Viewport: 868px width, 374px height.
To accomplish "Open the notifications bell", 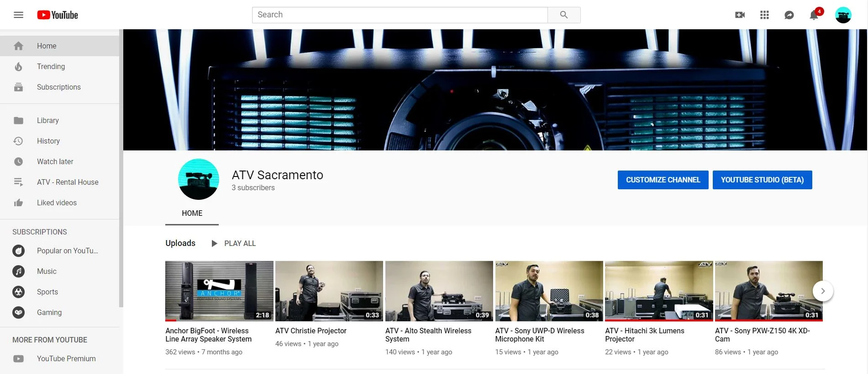I will (x=814, y=15).
